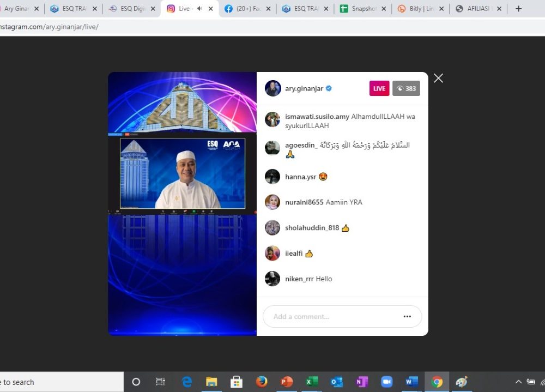Screen dimensions: 545x392
Task: Open ary.ginanjar profile avatar
Action: coord(272,88)
